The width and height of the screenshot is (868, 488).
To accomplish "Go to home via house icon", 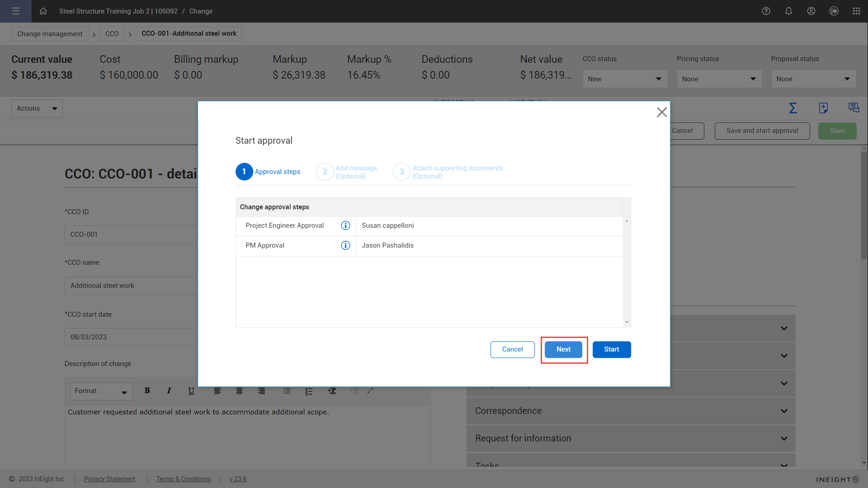I will coord(43,11).
